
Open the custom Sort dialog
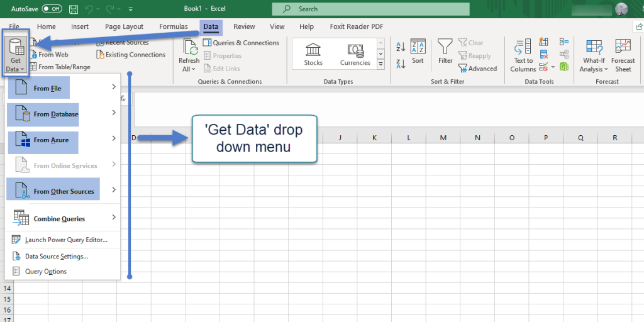pyautogui.click(x=418, y=52)
